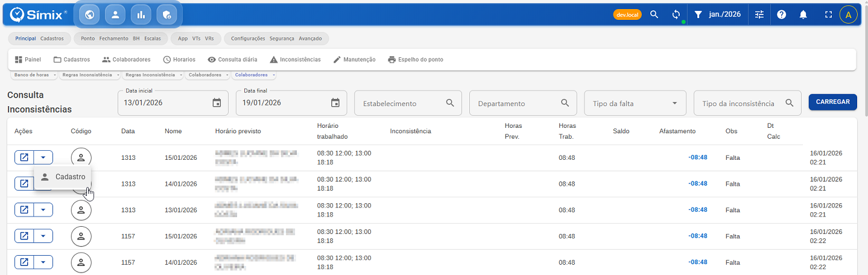Open the shield security module icon

click(166, 14)
